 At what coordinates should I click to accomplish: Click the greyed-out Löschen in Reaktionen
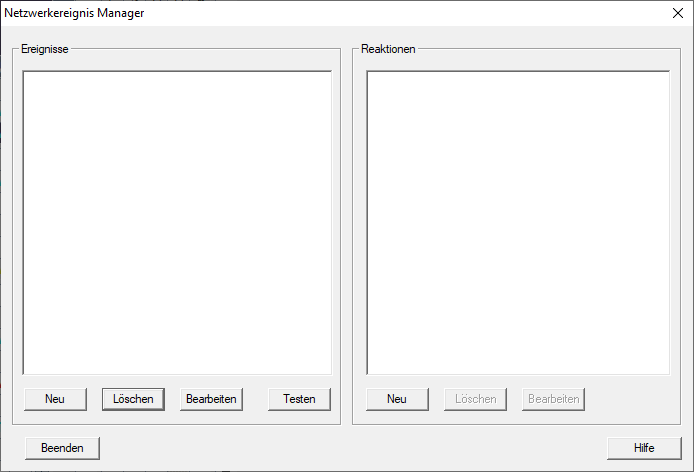[475, 399]
